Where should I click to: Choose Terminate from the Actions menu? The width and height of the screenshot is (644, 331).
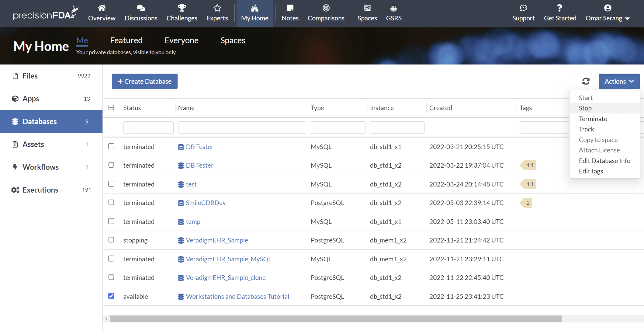click(x=593, y=119)
